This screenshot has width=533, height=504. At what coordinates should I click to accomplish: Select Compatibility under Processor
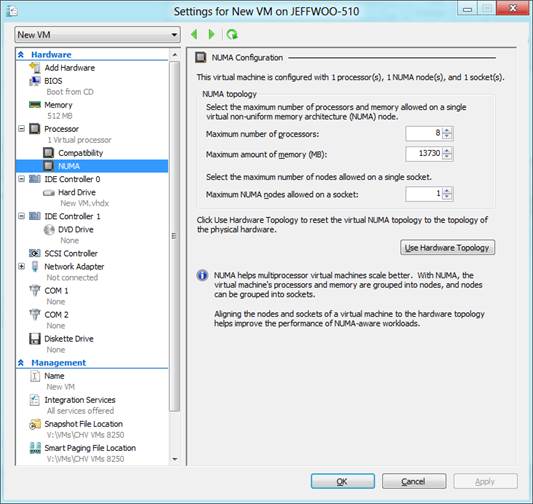tap(80, 153)
